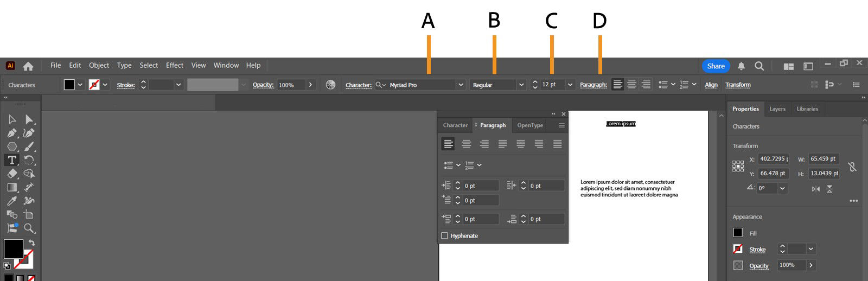Align left in the control bar

pyautogui.click(x=617, y=85)
